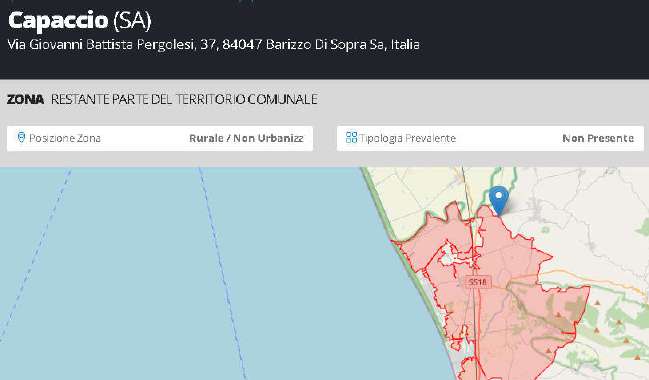Click the Posizione Zona pin icon
The height and width of the screenshot is (380, 649).
point(21,137)
